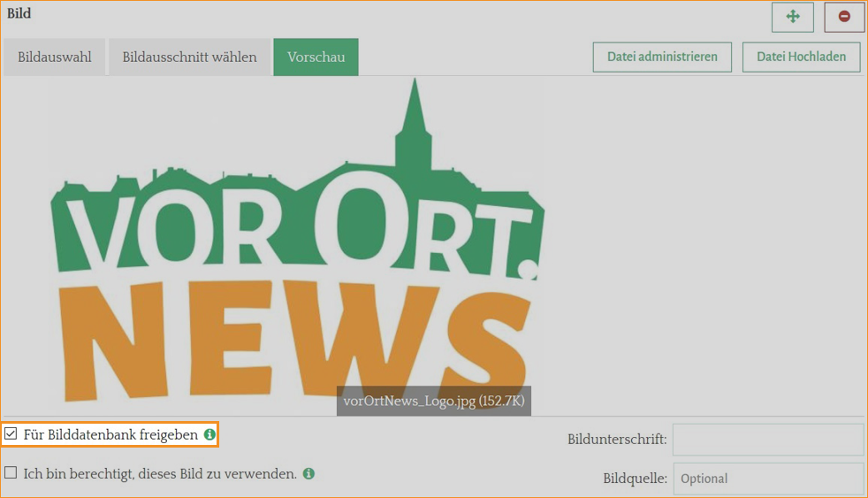
Task: Click info icon beside 'Ich bin berechtigt' text
Action: click(308, 473)
